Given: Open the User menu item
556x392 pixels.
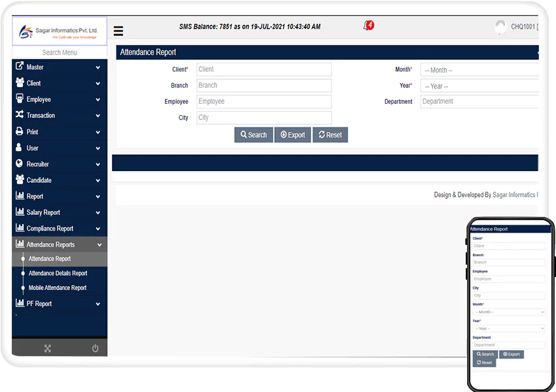Looking at the screenshot, I should (60, 148).
